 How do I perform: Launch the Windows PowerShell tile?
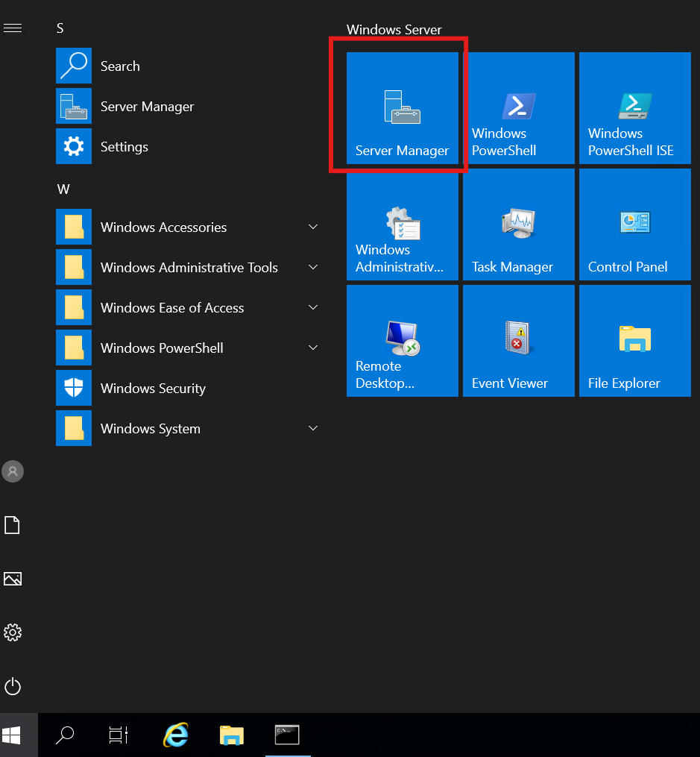[x=518, y=109]
